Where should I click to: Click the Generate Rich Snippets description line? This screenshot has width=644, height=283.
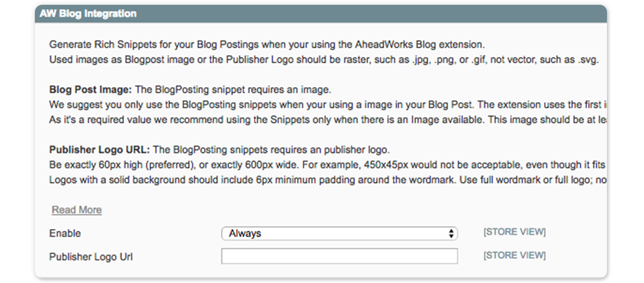161,45
